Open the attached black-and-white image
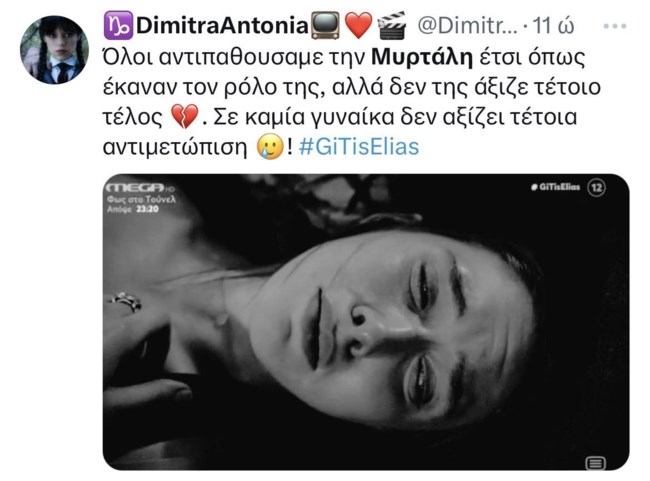650x481 pixels. (x=366, y=322)
